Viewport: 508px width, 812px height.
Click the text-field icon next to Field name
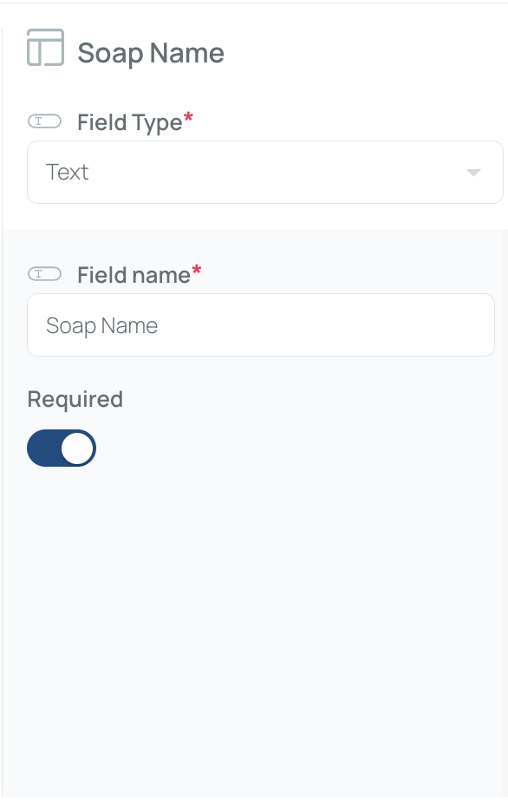[x=44, y=274]
